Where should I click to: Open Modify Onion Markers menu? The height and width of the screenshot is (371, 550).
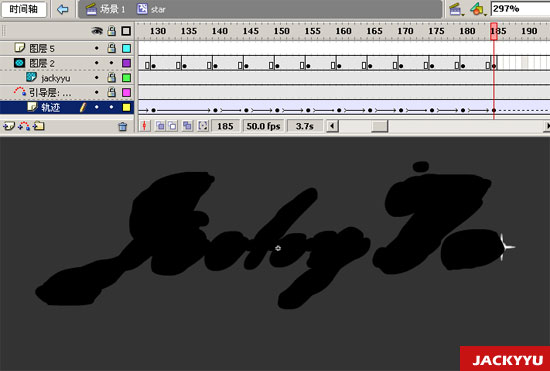click(x=202, y=126)
